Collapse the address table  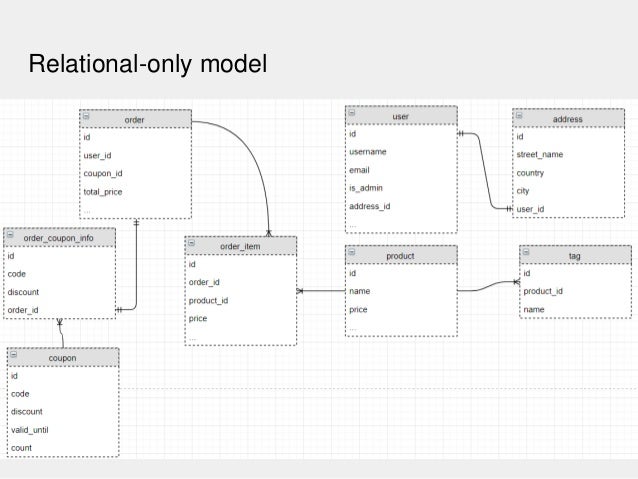coord(519,116)
